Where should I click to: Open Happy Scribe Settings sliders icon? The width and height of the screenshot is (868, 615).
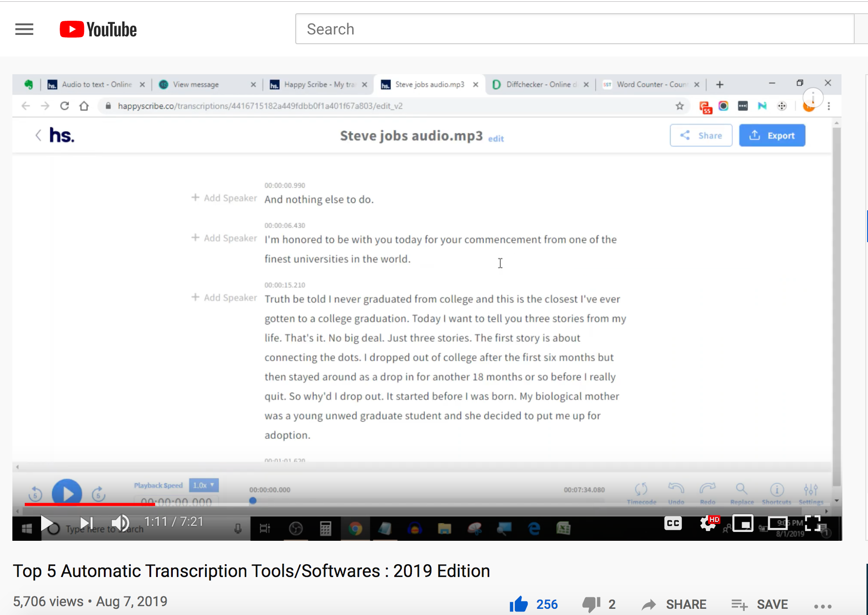pyautogui.click(x=811, y=494)
